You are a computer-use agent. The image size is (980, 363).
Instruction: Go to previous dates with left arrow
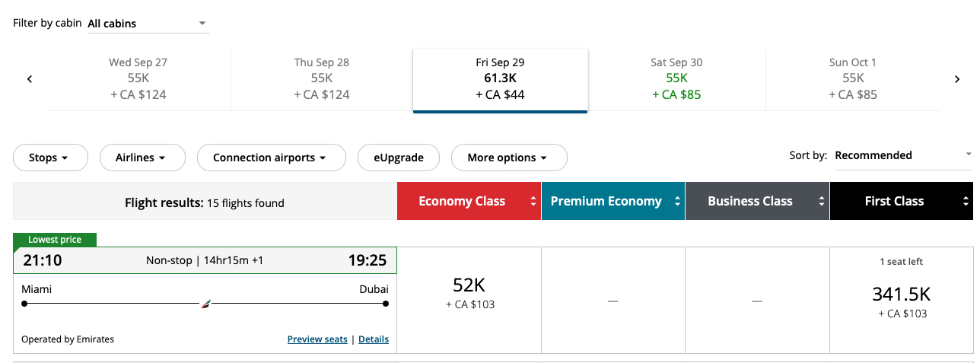pyautogui.click(x=30, y=79)
